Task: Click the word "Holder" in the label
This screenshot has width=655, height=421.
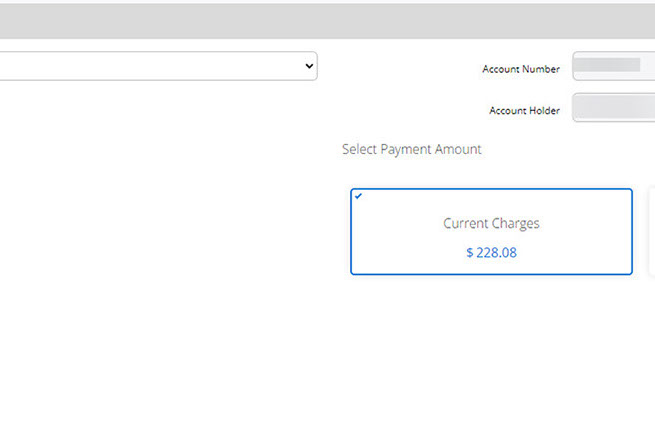Action: click(544, 111)
